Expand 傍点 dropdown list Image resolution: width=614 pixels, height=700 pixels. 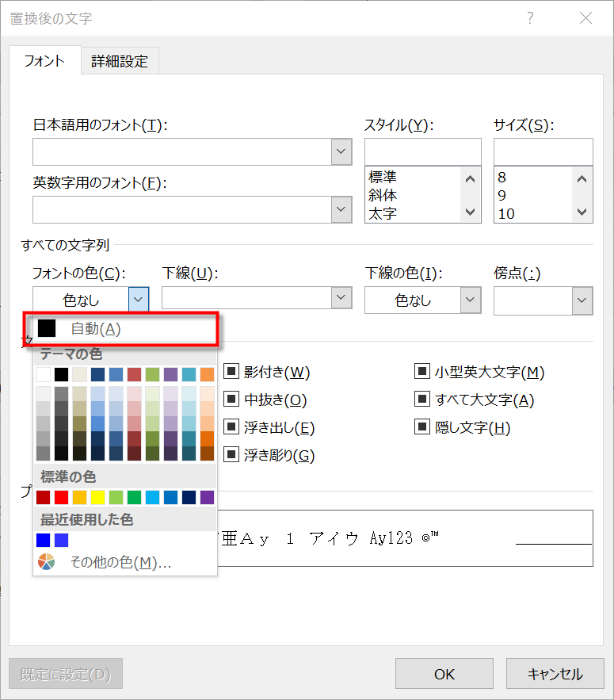pos(582,300)
